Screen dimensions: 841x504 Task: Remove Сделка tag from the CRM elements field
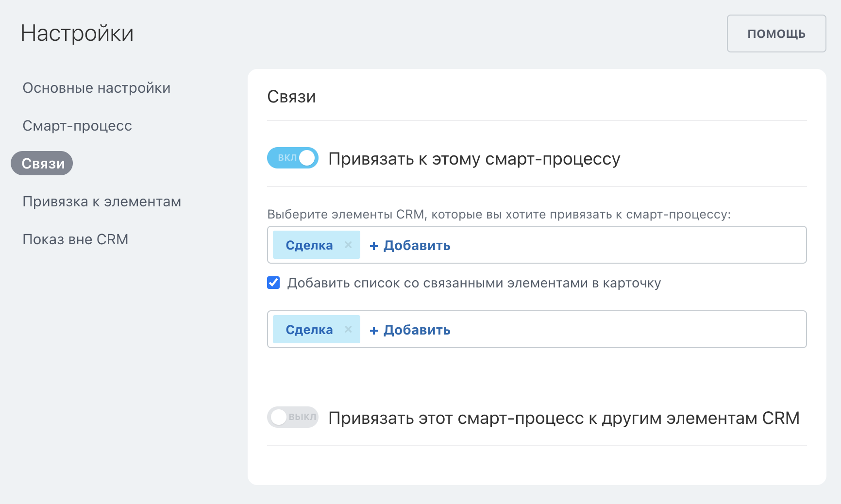pos(348,245)
